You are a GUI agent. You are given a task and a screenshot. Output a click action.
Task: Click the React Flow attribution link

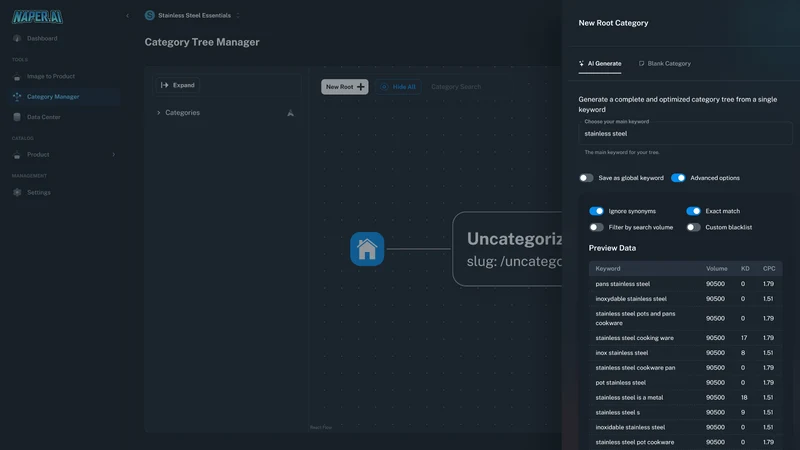tap(321, 428)
